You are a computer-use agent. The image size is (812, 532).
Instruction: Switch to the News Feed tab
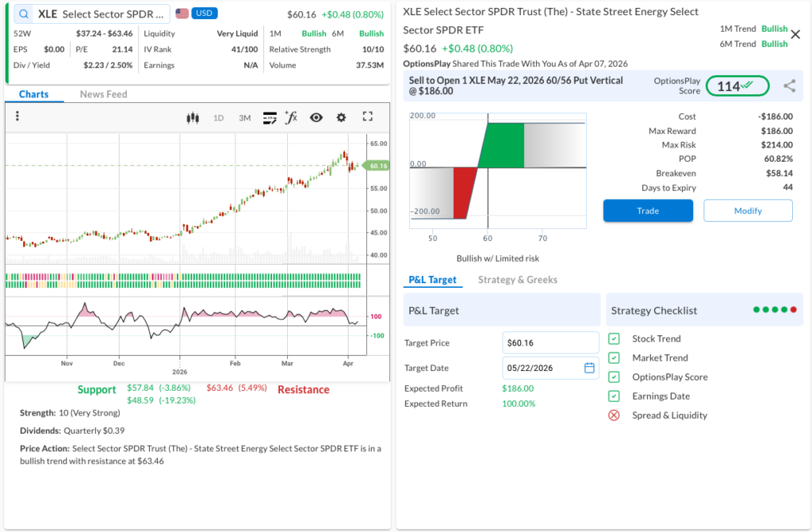pos(103,94)
